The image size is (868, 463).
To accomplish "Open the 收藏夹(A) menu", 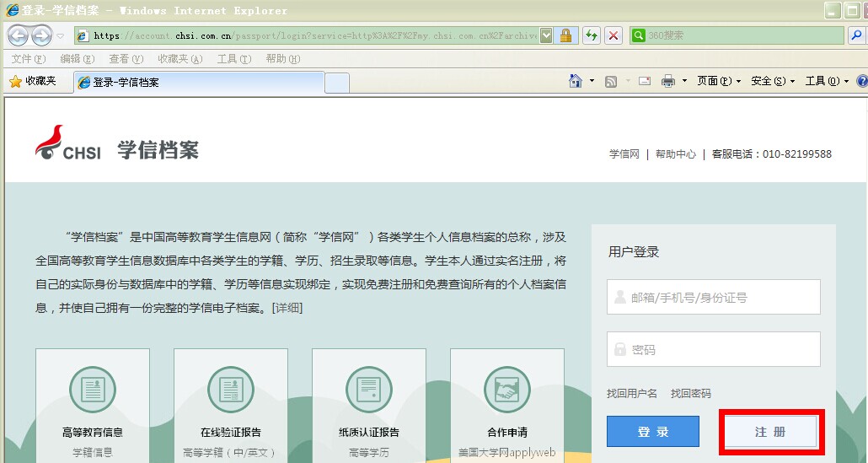I will point(179,59).
